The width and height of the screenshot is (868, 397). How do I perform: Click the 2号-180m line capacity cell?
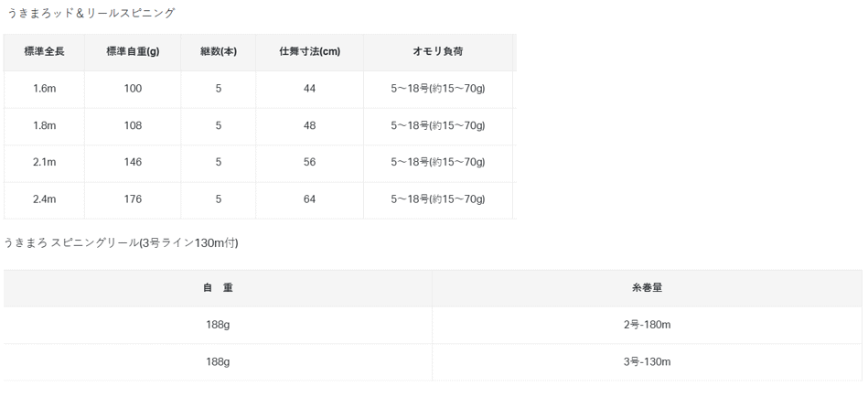647,325
